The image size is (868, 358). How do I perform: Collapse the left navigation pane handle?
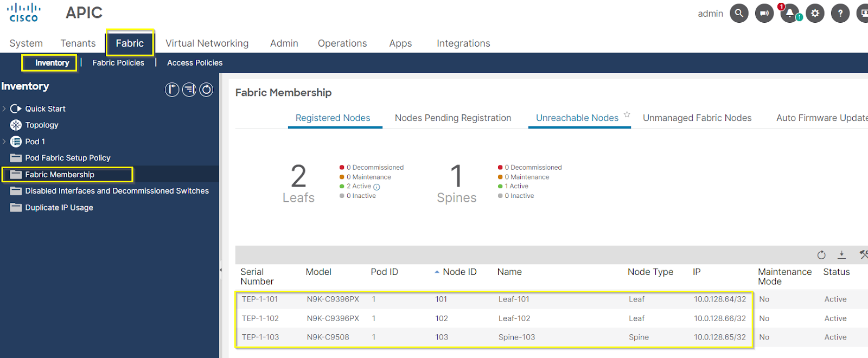pyautogui.click(x=221, y=270)
